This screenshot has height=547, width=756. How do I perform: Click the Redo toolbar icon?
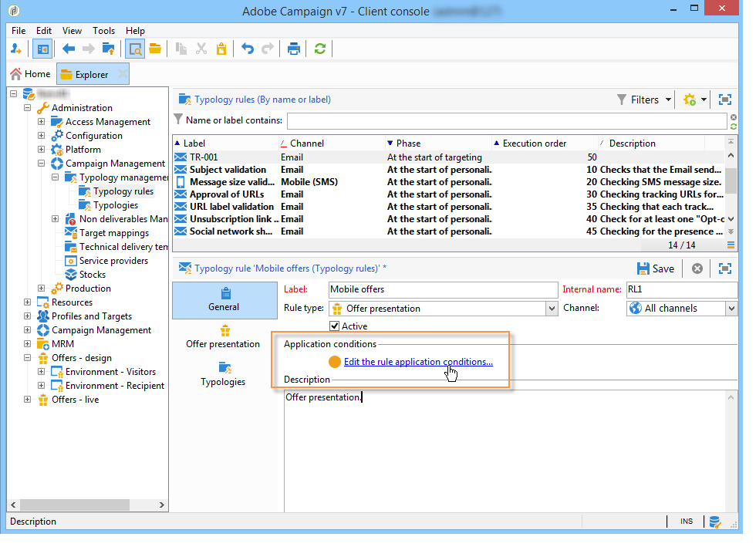[x=268, y=49]
